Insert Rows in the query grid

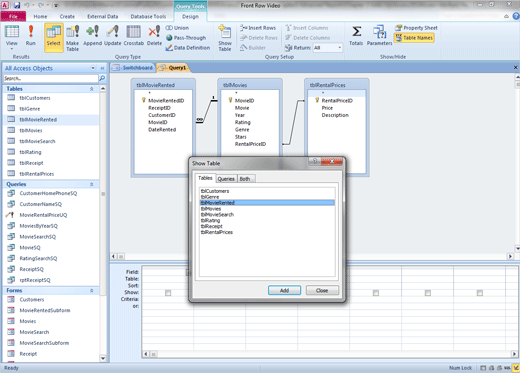pyautogui.click(x=258, y=28)
